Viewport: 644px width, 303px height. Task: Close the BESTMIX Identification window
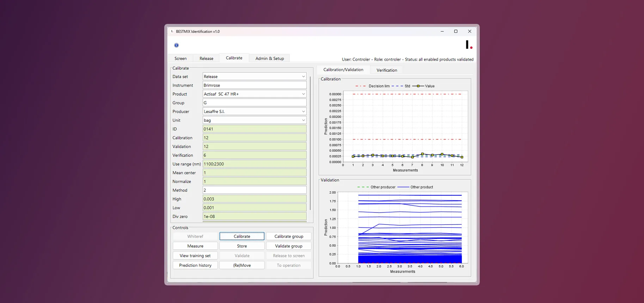[x=470, y=31]
